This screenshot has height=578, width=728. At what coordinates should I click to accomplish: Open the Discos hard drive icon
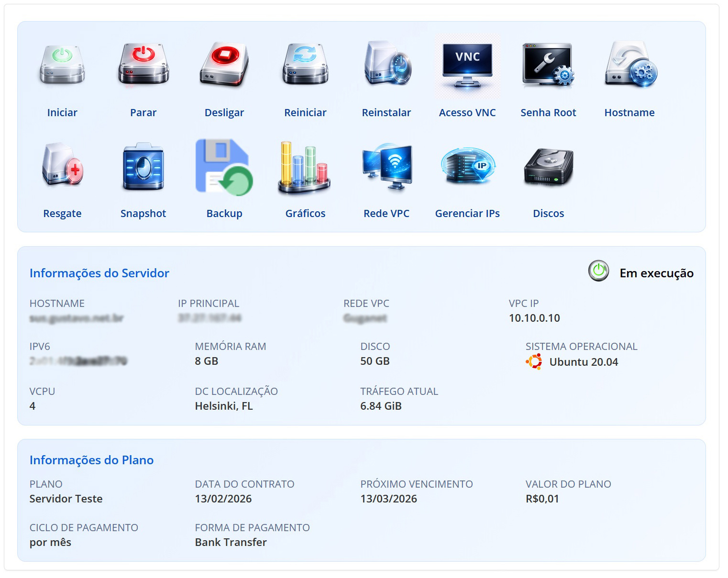pyautogui.click(x=548, y=167)
